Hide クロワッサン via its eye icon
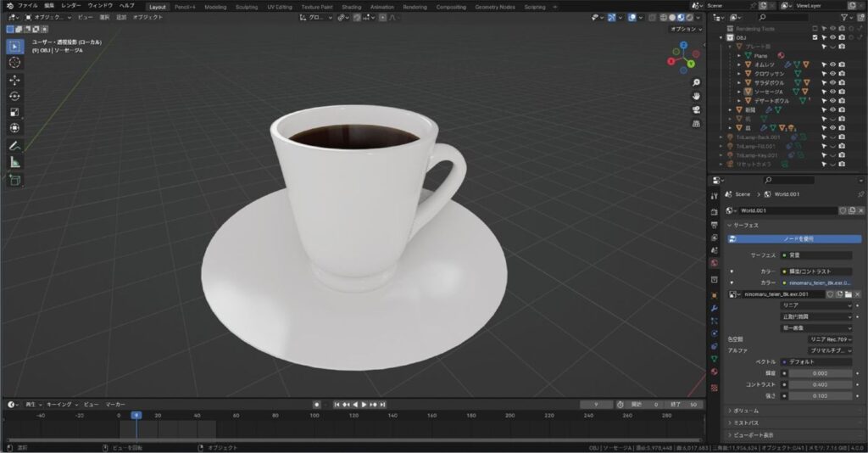The width and height of the screenshot is (868, 453). pos(832,74)
